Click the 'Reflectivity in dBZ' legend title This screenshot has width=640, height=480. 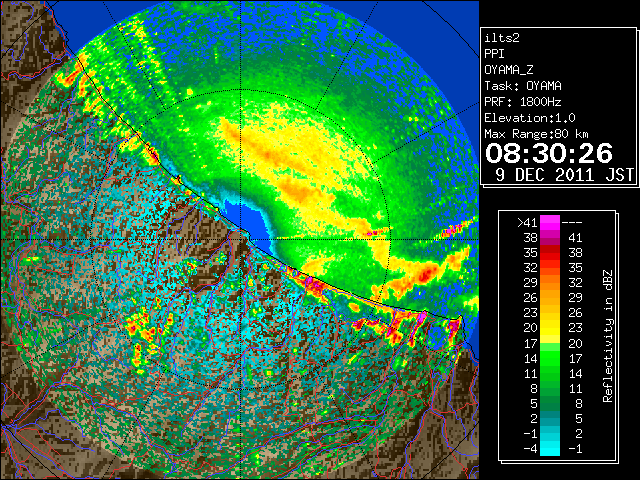pos(608,336)
